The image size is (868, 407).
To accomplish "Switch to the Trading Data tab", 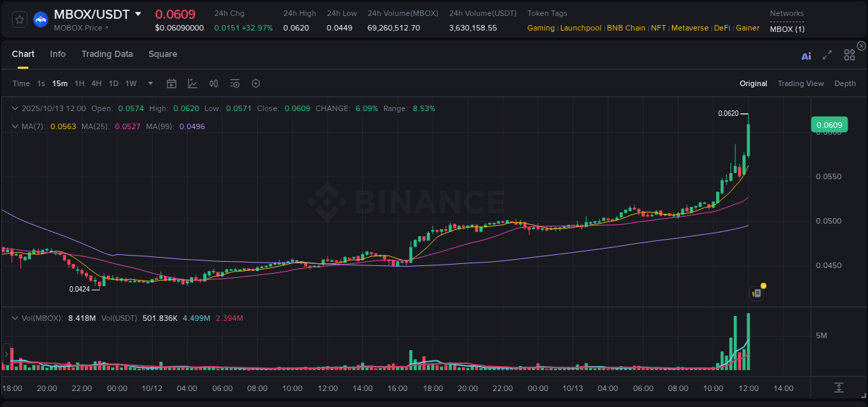I will pyautogui.click(x=107, y=54).
